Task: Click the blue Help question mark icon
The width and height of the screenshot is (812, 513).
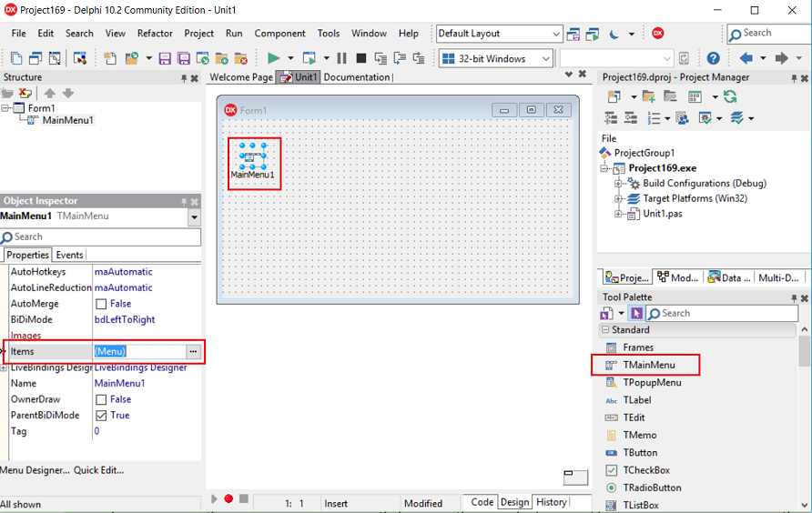Action: 713,58
